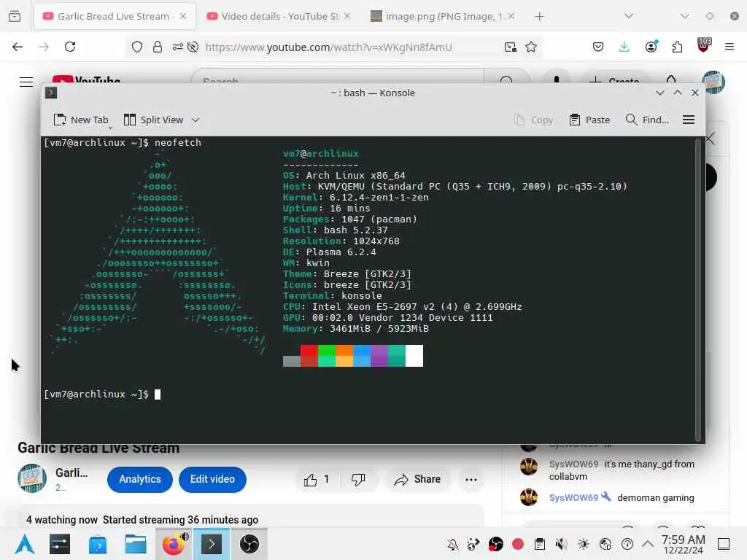The height and width of the screenshot is (560, 747).
Task: Open System Settings from taskbar
Action: (60, 544)
